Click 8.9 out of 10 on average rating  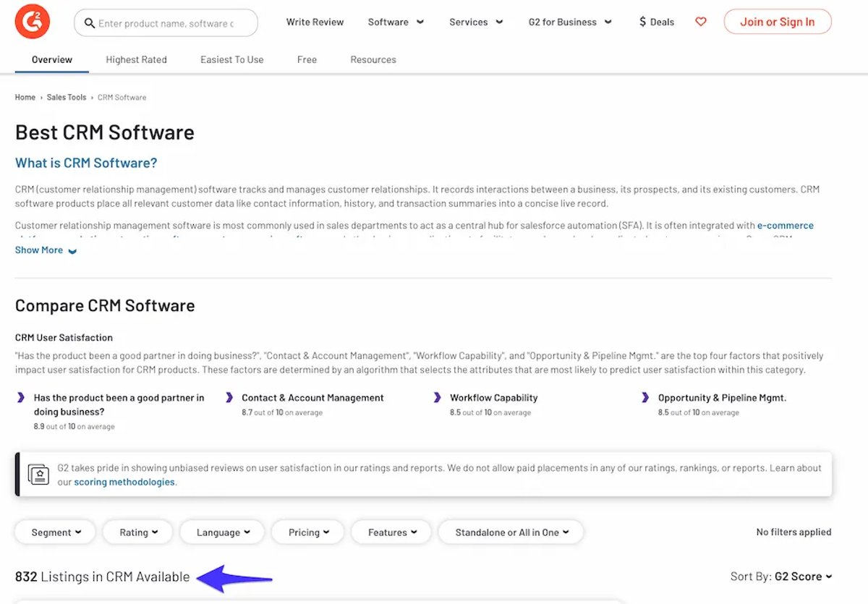click(x=75, y=427)
